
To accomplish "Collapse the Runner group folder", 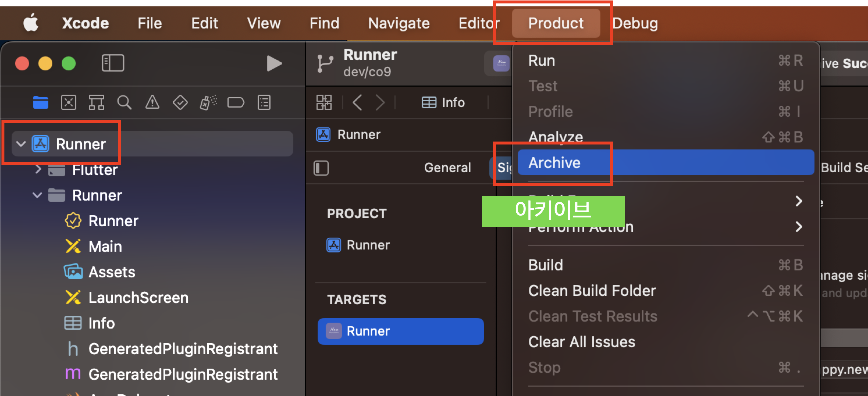I will (37, 195).
